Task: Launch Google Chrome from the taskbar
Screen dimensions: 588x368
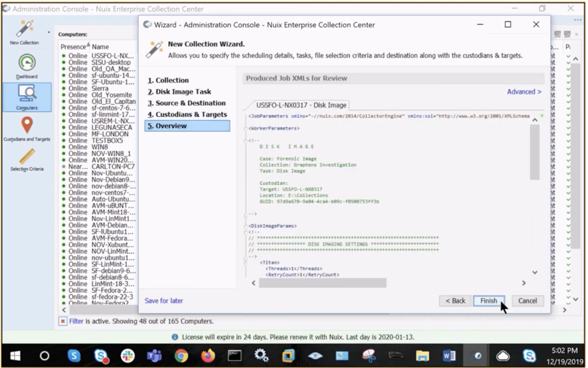Action: coord(181,355)
